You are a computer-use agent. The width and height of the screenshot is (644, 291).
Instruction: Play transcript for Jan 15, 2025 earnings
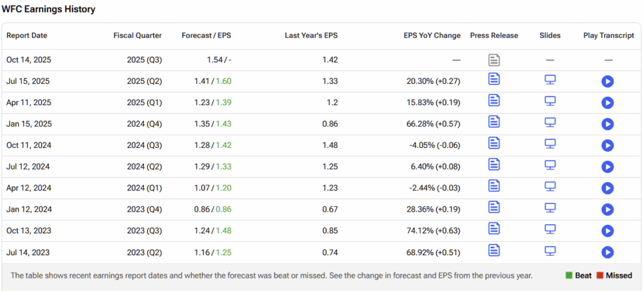[608, 124]
